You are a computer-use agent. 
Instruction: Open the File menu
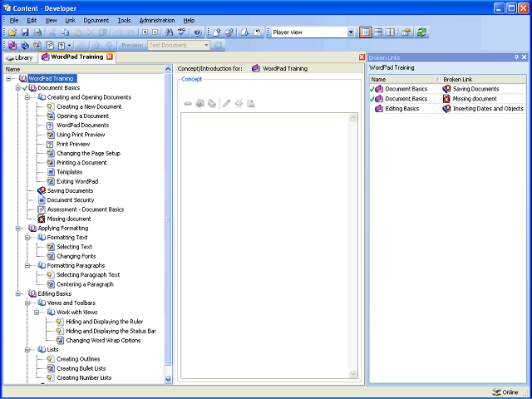pyautogui.click(x=14, y=20)
